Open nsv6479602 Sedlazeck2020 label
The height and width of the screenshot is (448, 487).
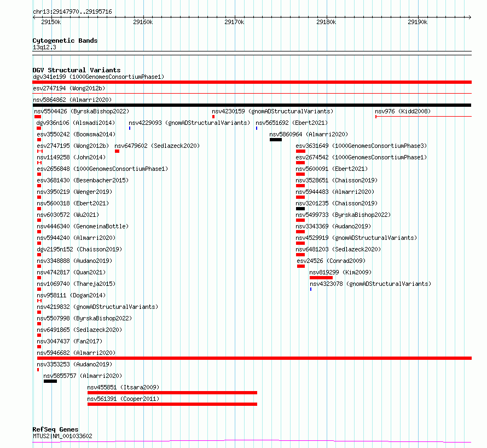tap(157, 146)
